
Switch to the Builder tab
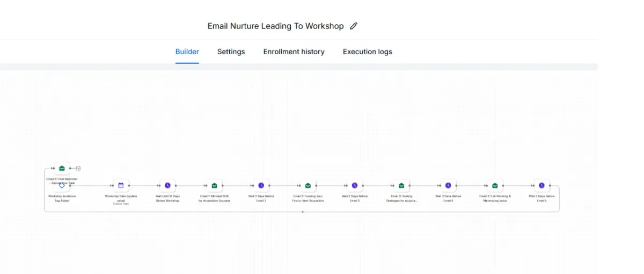[x=187, y=52]
